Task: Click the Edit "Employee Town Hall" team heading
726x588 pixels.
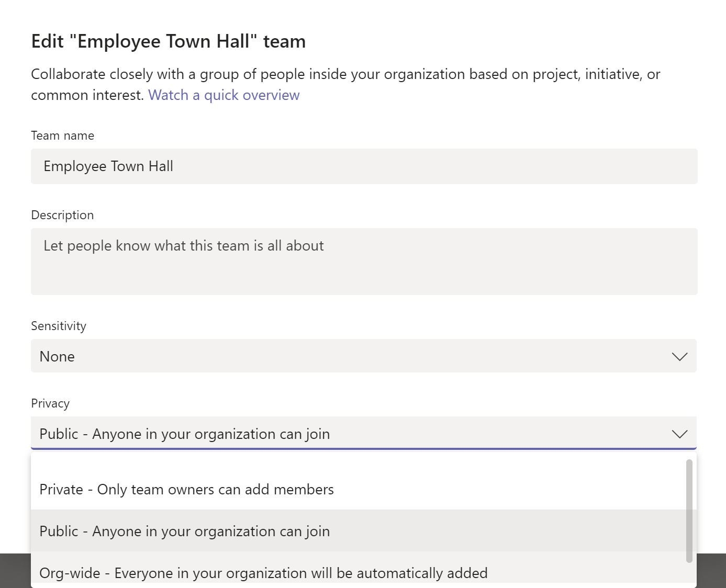Action: tap(169, 41)
